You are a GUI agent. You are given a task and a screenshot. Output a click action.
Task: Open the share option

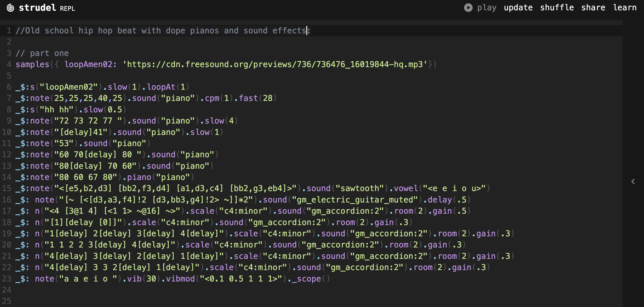coord(593,8)
